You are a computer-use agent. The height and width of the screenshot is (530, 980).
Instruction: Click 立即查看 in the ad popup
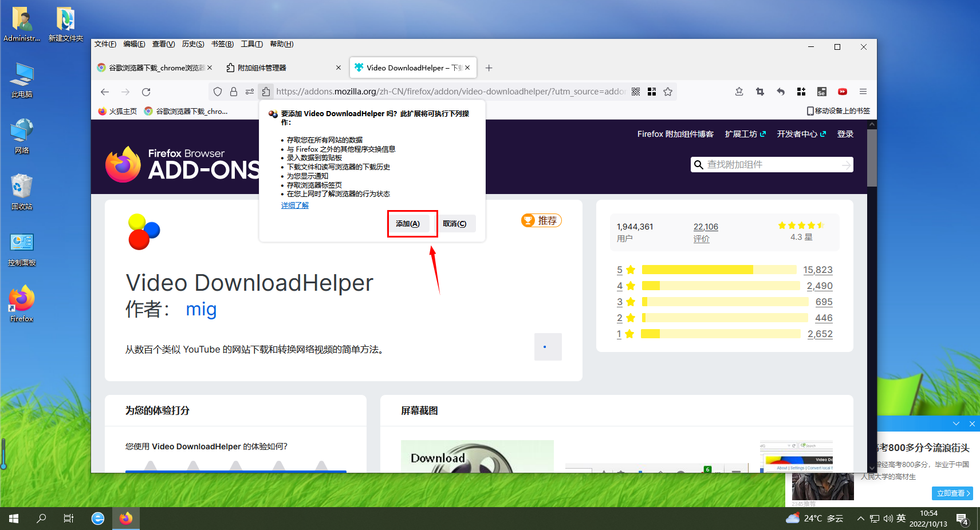(952, 493)
